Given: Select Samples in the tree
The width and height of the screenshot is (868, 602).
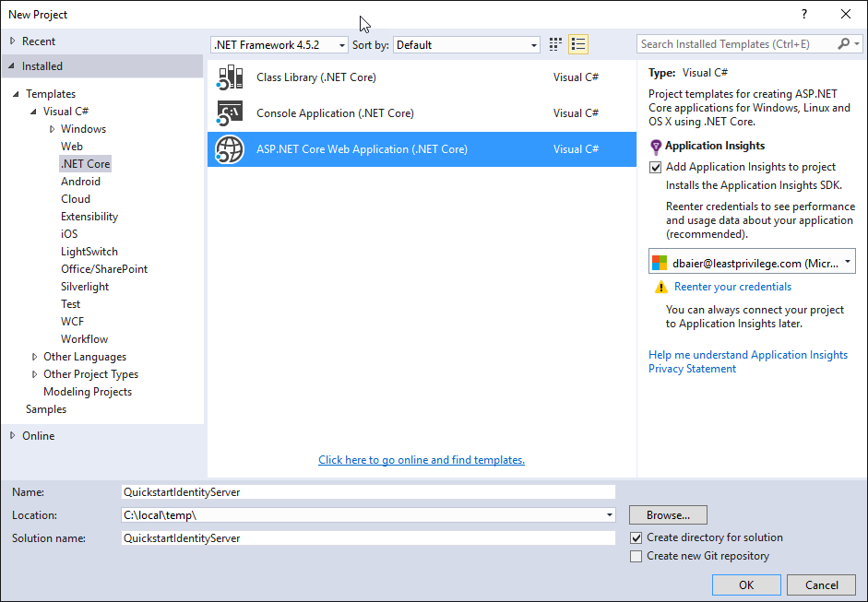Looking at the screenshot, I should (x=46, y=409).
